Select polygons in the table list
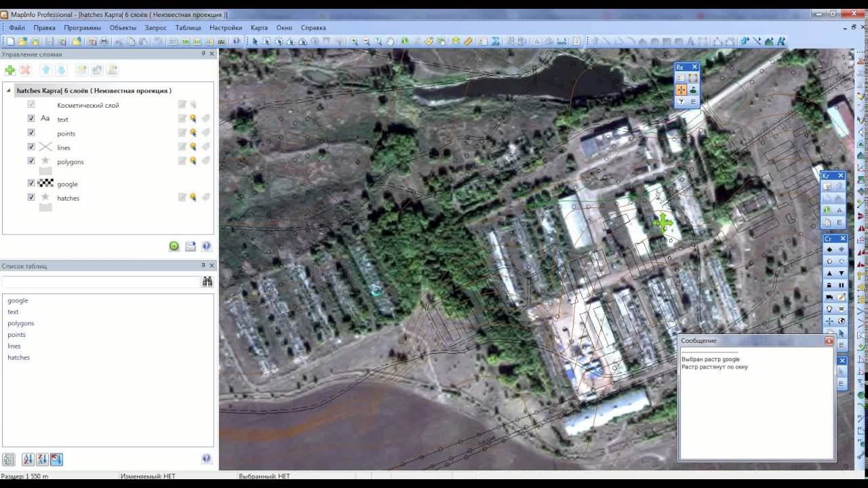Viewport: 868px width, 488px height. click(x=21, y=323)
